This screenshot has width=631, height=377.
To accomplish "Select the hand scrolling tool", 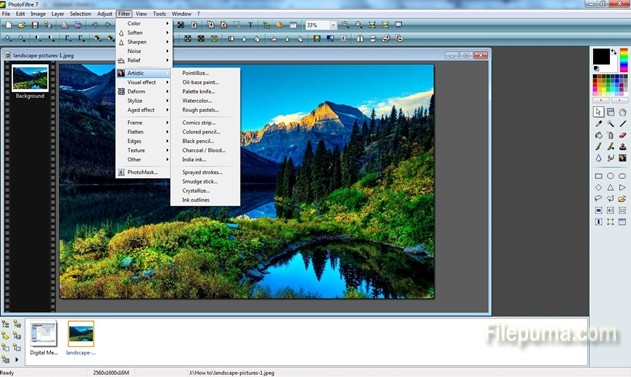I will pyautogui.click(x=623, y=112).
